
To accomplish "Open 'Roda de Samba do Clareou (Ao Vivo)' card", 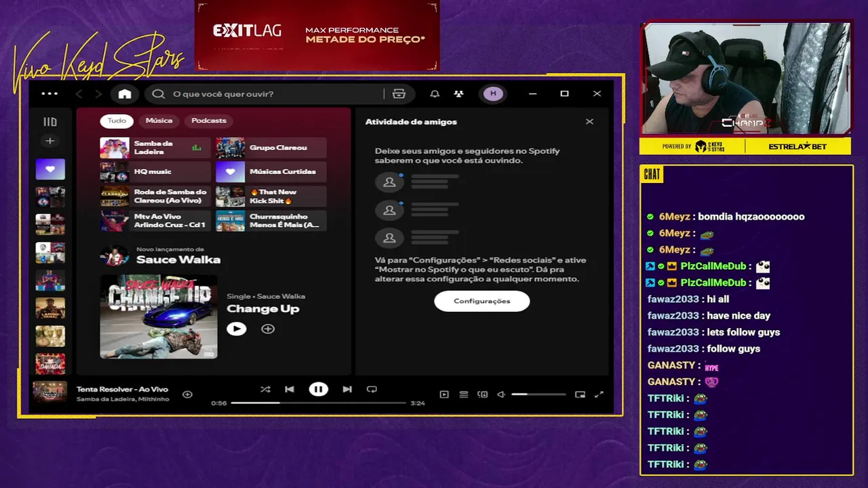I will point(155,197).
